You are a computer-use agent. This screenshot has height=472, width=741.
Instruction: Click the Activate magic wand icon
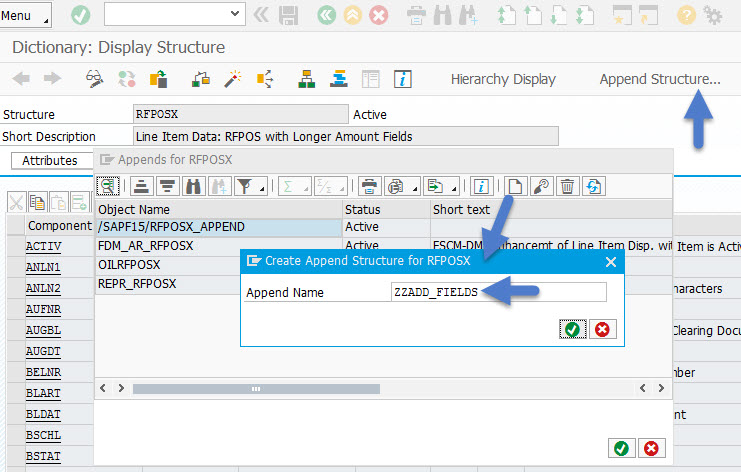(232, 79)
